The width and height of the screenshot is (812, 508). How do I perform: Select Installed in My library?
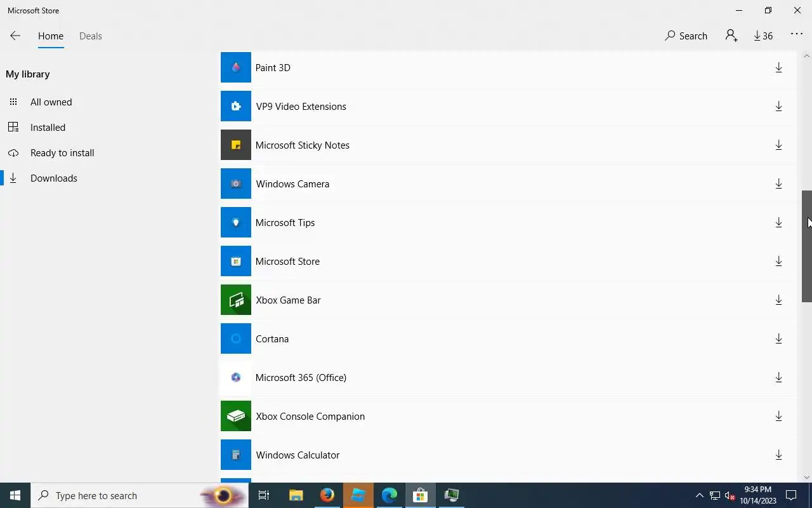click(x=48, y=127)
